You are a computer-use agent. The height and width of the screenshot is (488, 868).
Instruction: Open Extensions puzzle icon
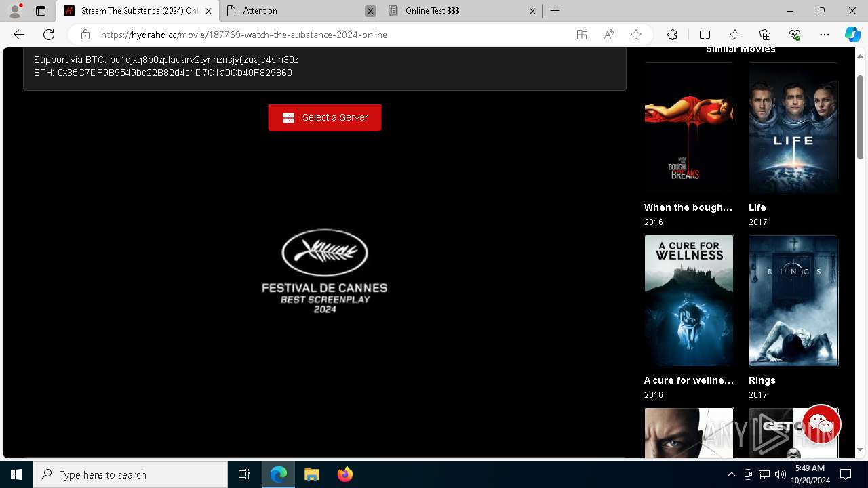pos(672,35)
